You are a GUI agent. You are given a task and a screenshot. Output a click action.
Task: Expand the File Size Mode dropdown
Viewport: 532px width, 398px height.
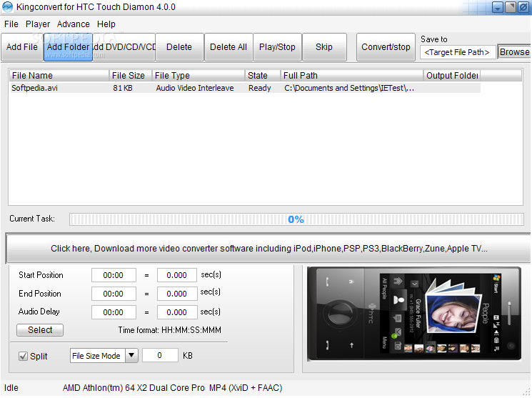point(131,356)
